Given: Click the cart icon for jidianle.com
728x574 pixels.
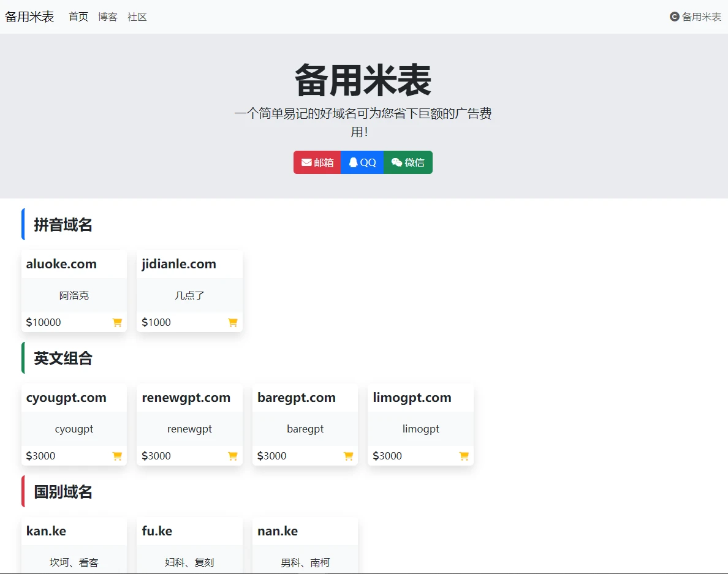Looking at the screenshot, I should coord(233,322).
